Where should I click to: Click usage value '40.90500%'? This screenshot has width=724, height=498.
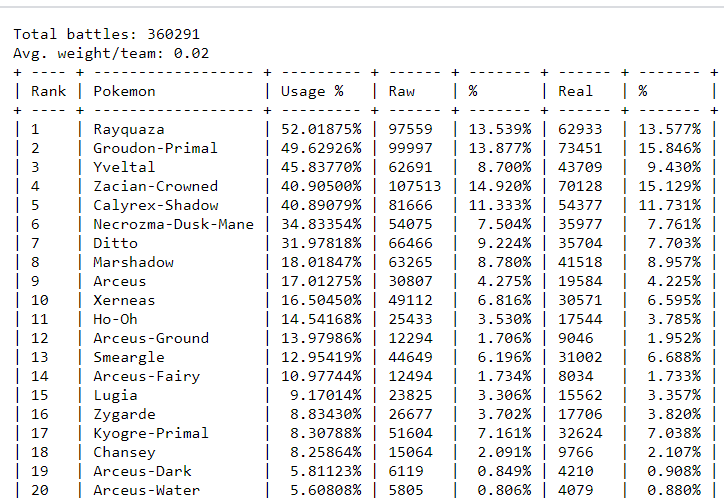321,186
